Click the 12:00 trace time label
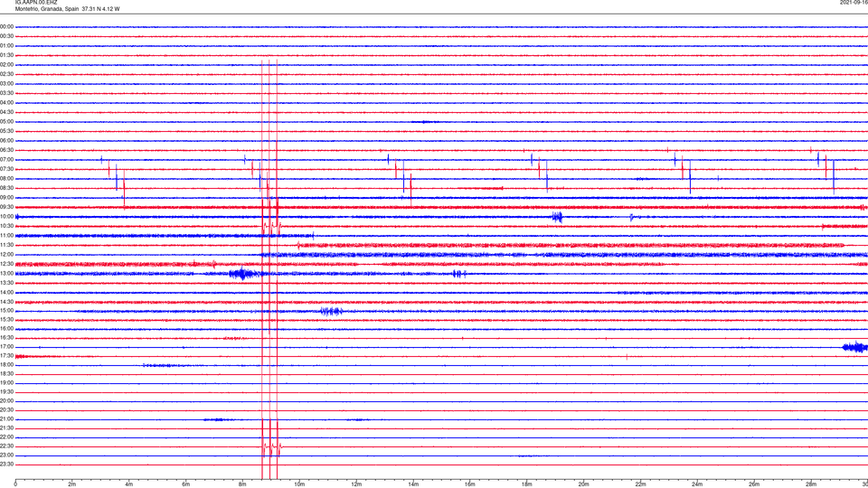The height and width of the screenshot is (488, 868). tap(6, 255)
